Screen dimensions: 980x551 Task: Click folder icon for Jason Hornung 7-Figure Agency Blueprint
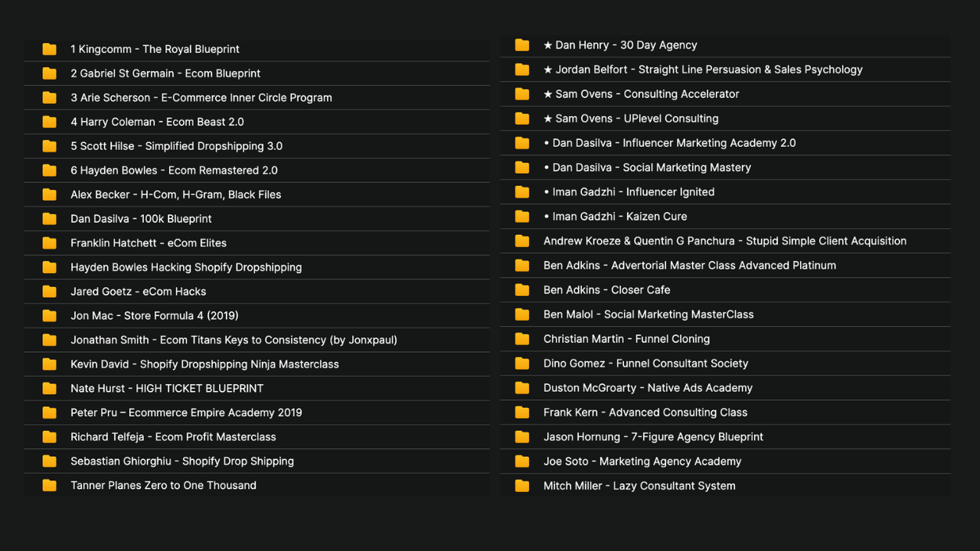tap(522, 437)
